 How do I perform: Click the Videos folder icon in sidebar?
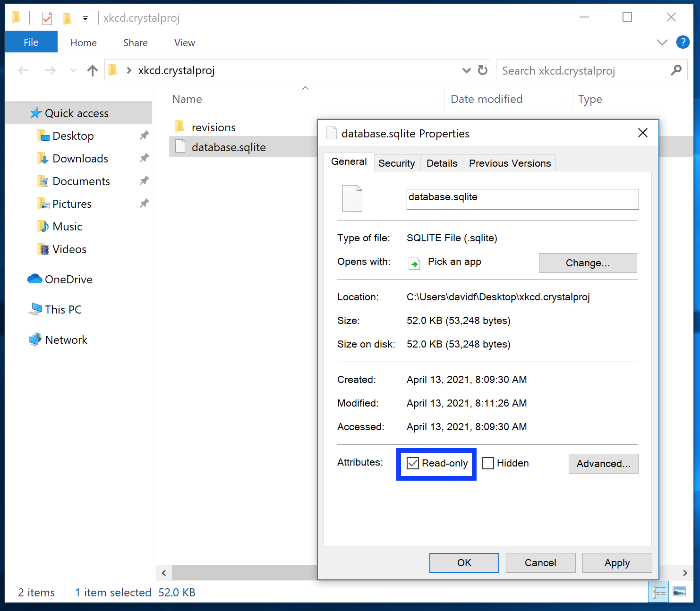point(43,249)
